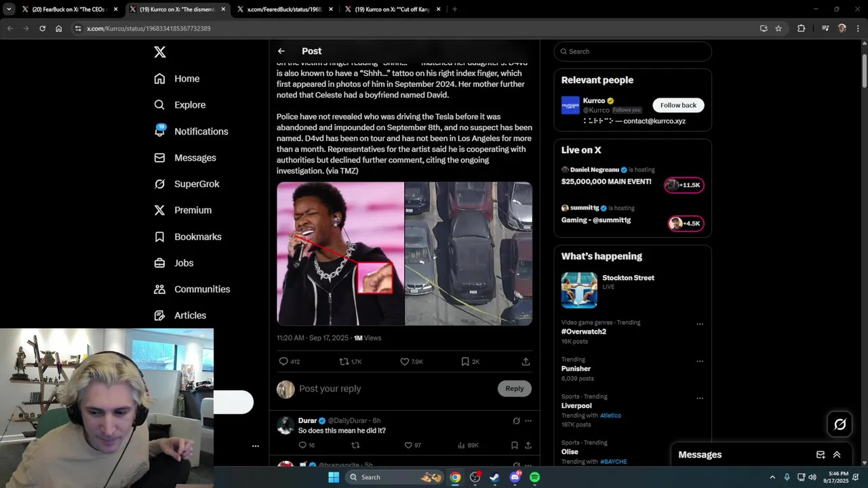Repost Durar's comment
Image resolution: width=868 pixels, height=488 pixels.
[x=355, y=445]
